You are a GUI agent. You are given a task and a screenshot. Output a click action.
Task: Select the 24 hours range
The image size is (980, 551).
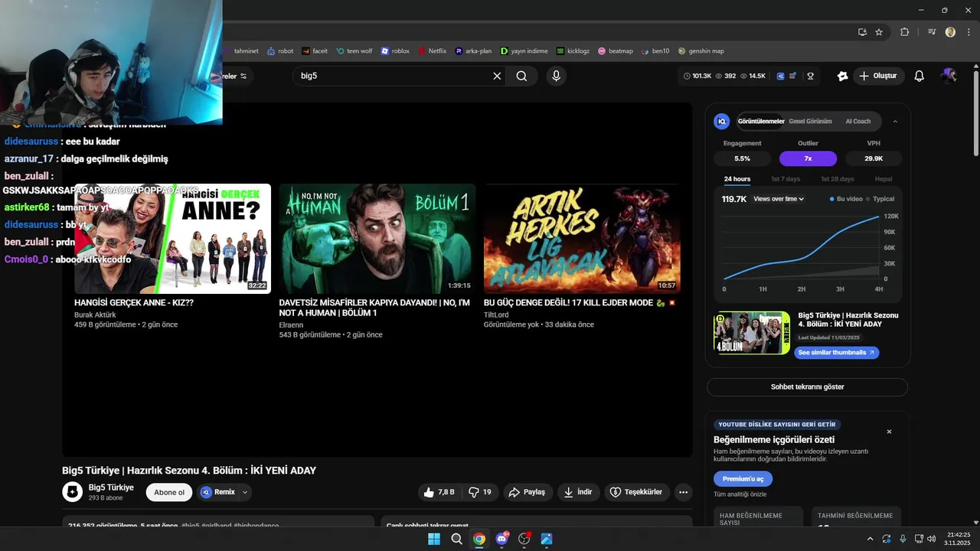[x=737, y=179]
